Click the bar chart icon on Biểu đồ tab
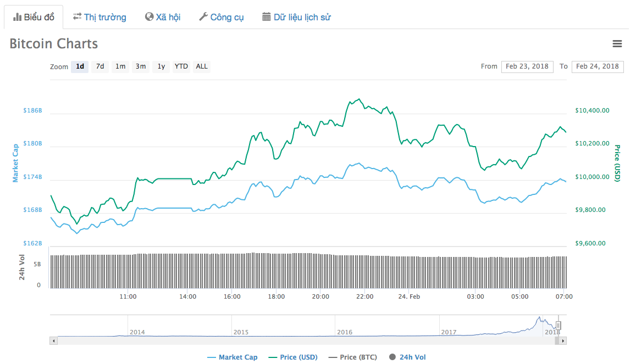Screen dimensions: 636x364 pyautogui.click(x=17, y=17)
